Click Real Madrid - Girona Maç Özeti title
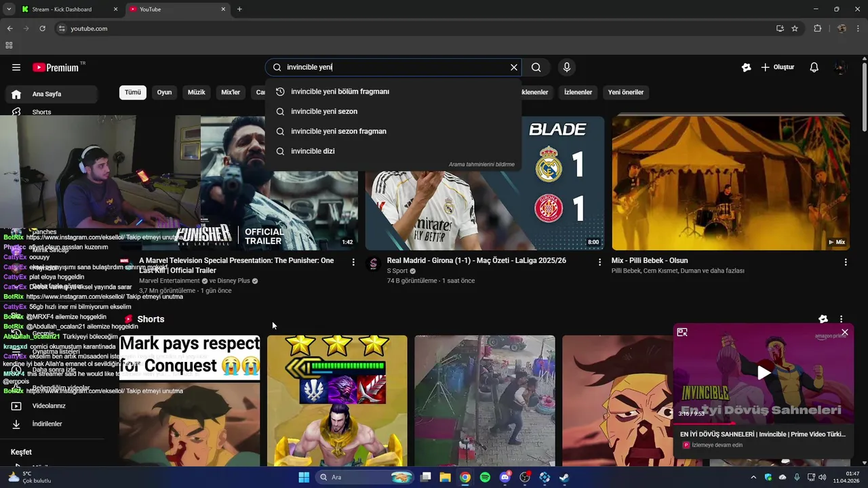 coord(477,260)
